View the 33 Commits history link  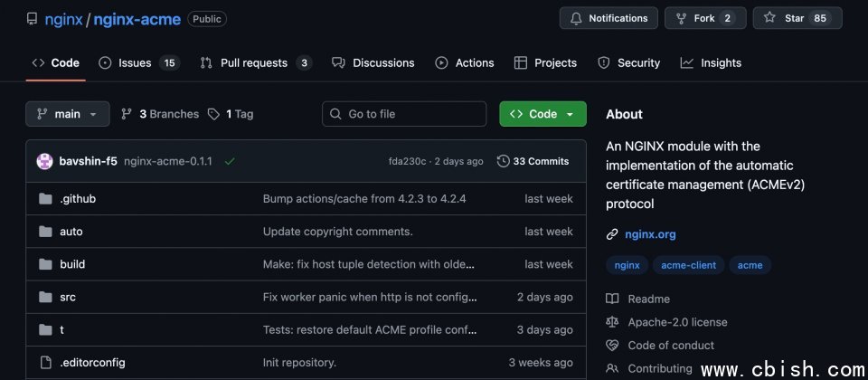(533, 162)
